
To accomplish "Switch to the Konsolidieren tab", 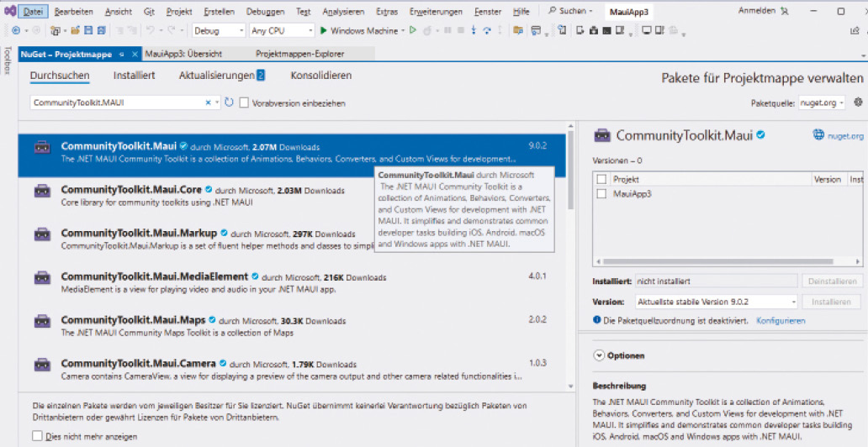I will (x=321, y=76).
